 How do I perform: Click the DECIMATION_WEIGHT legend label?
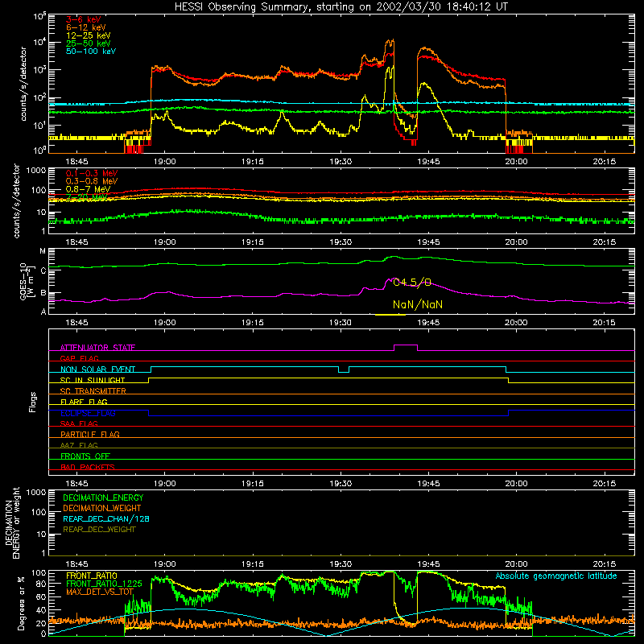[102, 508]
